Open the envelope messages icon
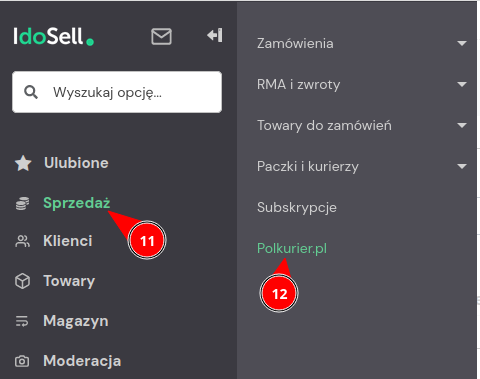The height and width of the screenshot is (379, 480). tap(161, 36)
